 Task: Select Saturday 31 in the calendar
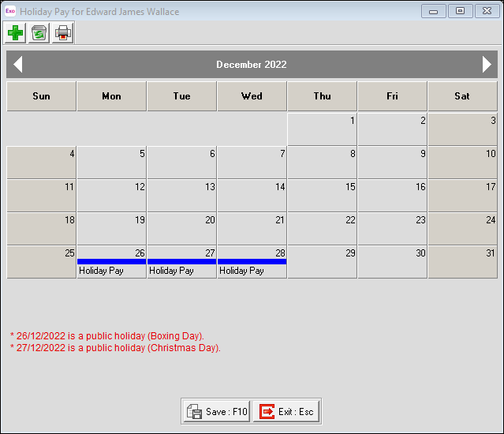(x=462, y=262)
